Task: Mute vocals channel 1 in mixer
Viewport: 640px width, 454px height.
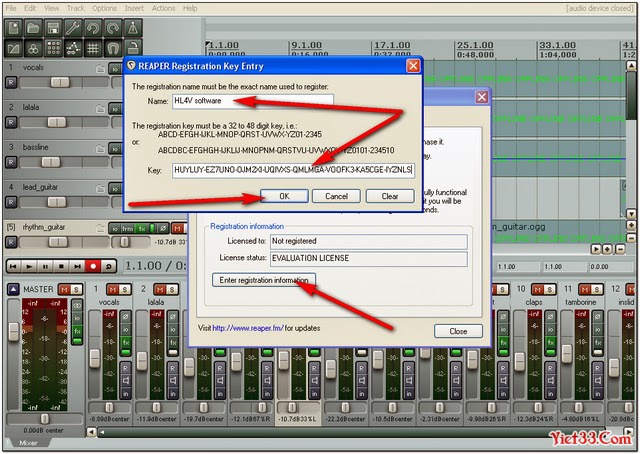Action: click(113, 290)
